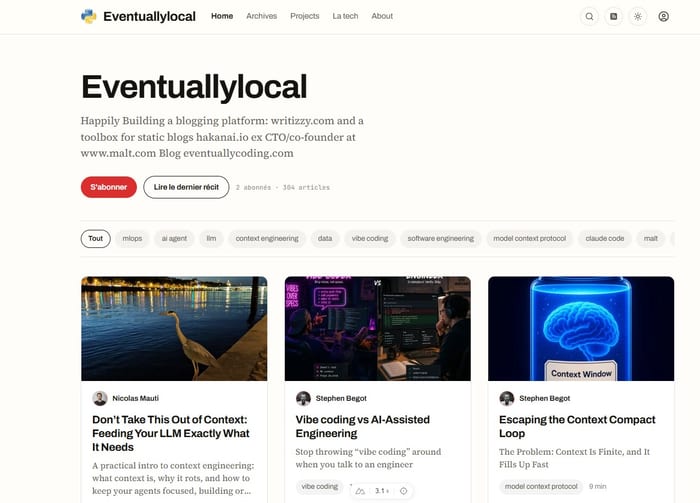700x503 pixels.
Task: Click the Eventuallylocal site title in header
Action: click(149, 17)
